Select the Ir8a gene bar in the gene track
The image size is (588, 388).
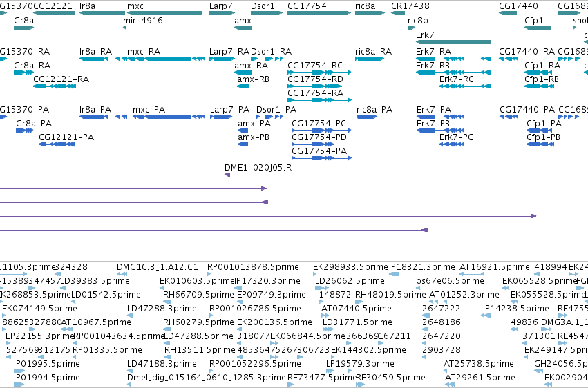[102, 13]
